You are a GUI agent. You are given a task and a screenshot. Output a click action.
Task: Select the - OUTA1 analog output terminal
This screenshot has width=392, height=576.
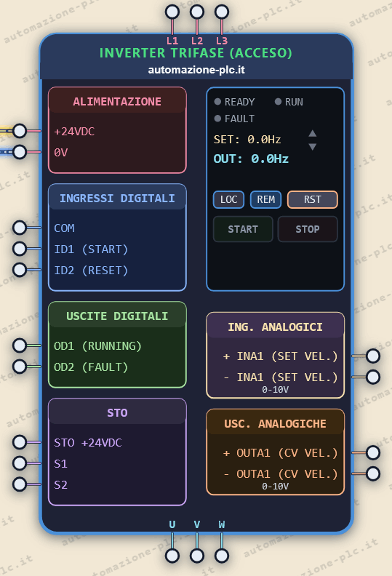tap(373, 473)
